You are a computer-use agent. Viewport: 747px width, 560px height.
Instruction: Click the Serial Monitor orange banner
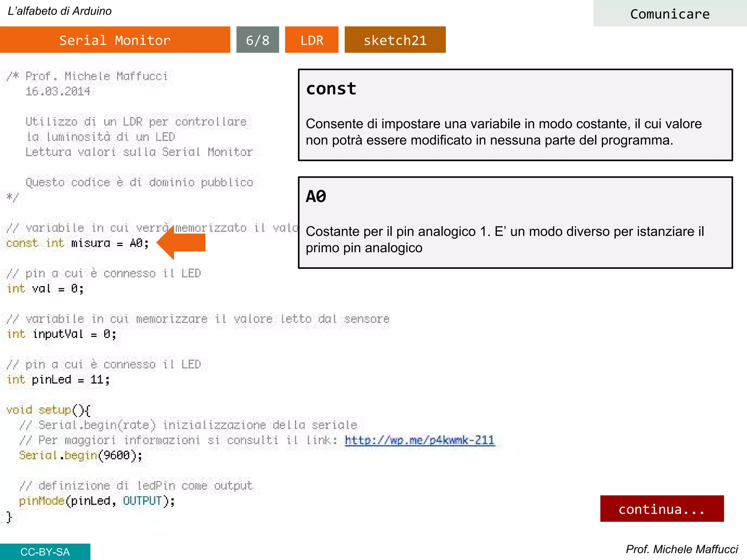pos(115,40)
